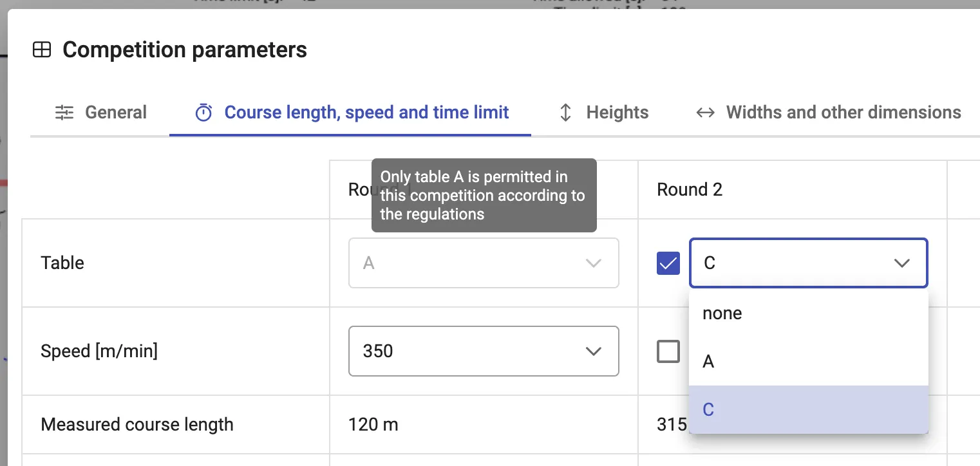Switch to the General tab

coord(115,113)
